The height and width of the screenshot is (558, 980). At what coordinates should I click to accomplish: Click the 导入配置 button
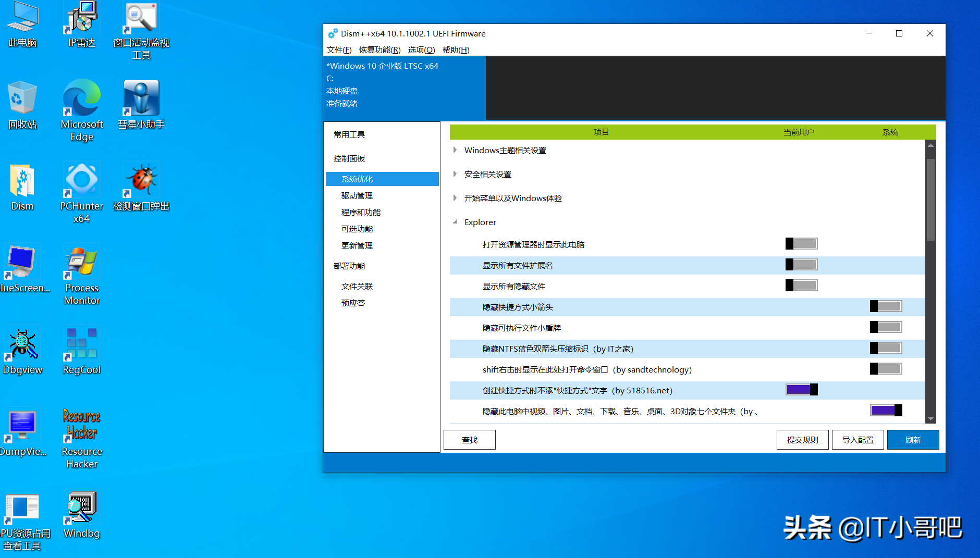(858, 440)
